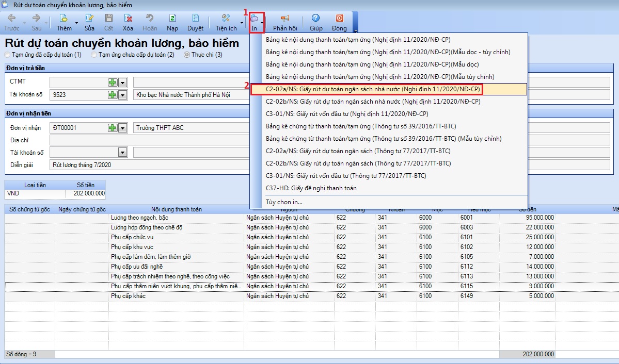Open receiving unit Tài khoản số dropdown
Image resolution: width=619 pixels, height=364 pixels.
pyautogui.click(x=123, y=152)
